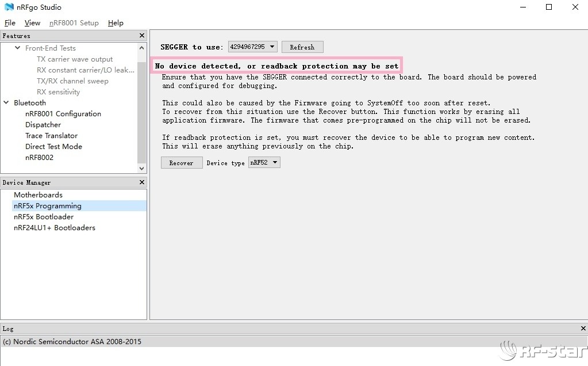Collapse the Front-End Tests node
This screenshot has height=366, width=588.
[x=18, y=48]
